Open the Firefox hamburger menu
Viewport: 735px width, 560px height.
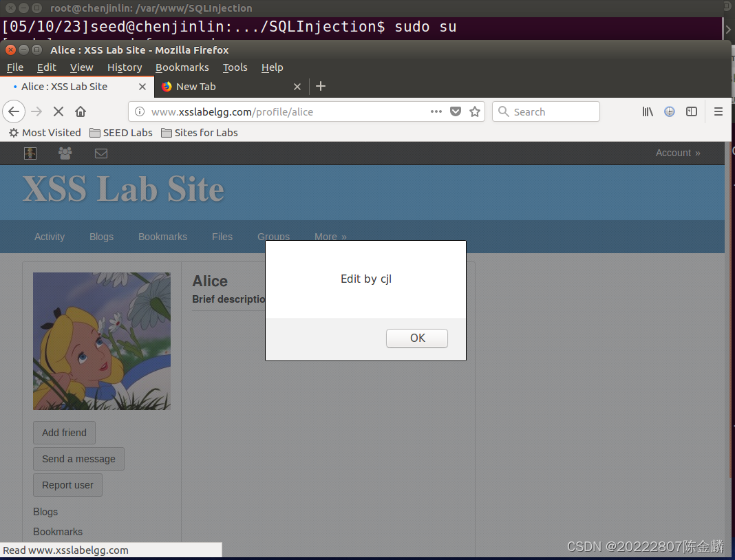[x=718, y=111]
